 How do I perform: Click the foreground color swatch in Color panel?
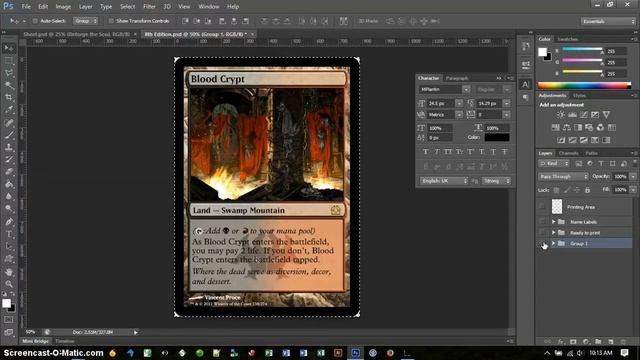pyautogui.click(x=542, y=52)
